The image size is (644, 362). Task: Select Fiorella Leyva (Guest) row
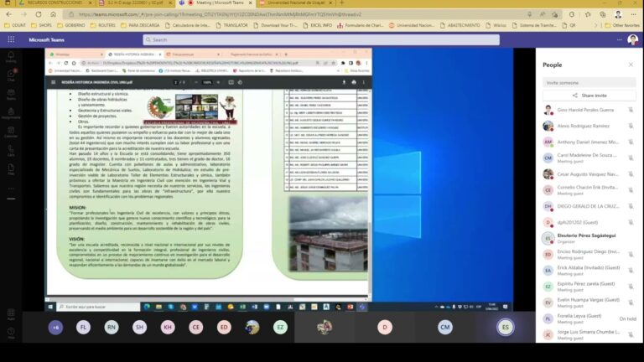[589, 318]
